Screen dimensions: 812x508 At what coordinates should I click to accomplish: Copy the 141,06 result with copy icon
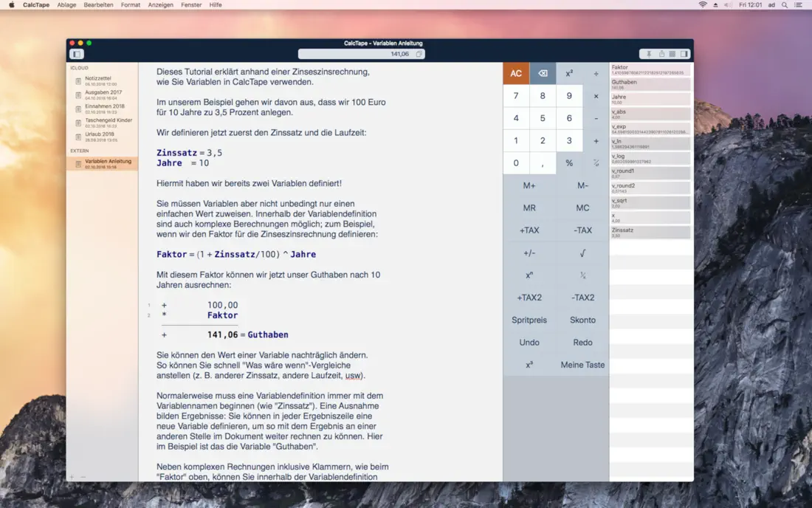click(x=419, y=54)
